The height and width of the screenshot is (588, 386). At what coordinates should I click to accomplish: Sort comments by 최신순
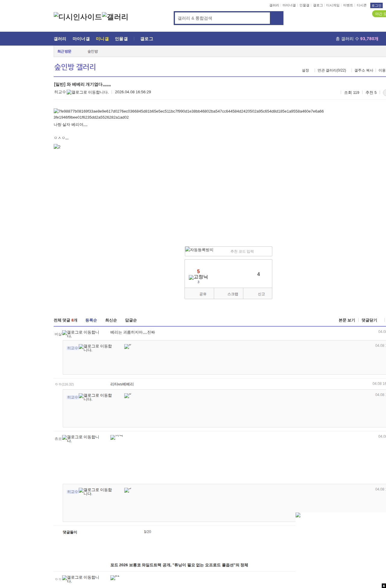(111, 320)
